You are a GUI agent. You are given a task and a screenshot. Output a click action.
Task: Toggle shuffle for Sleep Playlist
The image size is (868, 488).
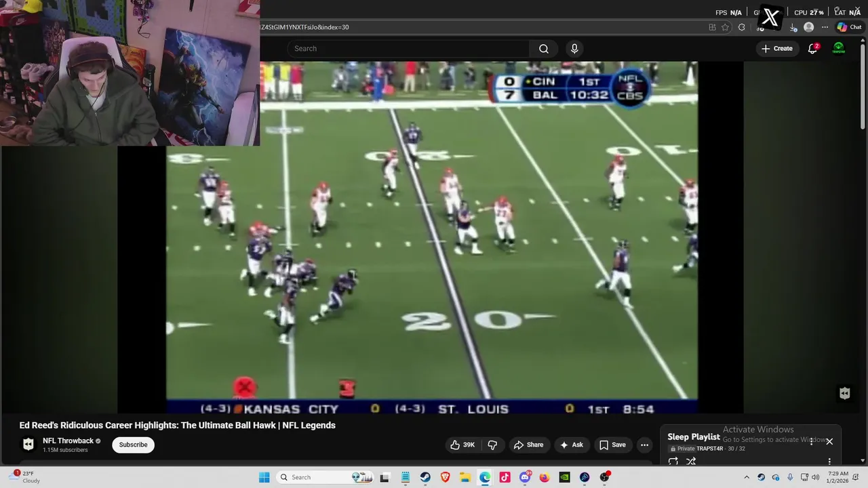[x=691, y=462]
